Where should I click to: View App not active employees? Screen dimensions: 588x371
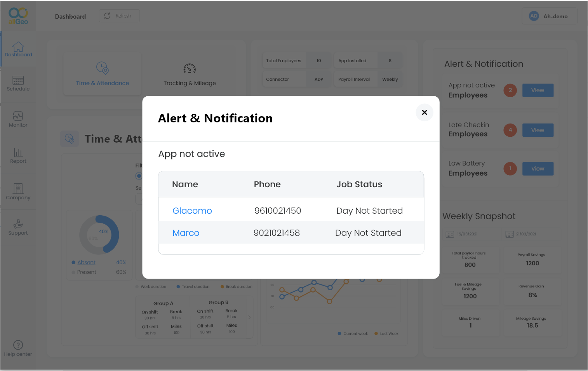pos(538,90)
